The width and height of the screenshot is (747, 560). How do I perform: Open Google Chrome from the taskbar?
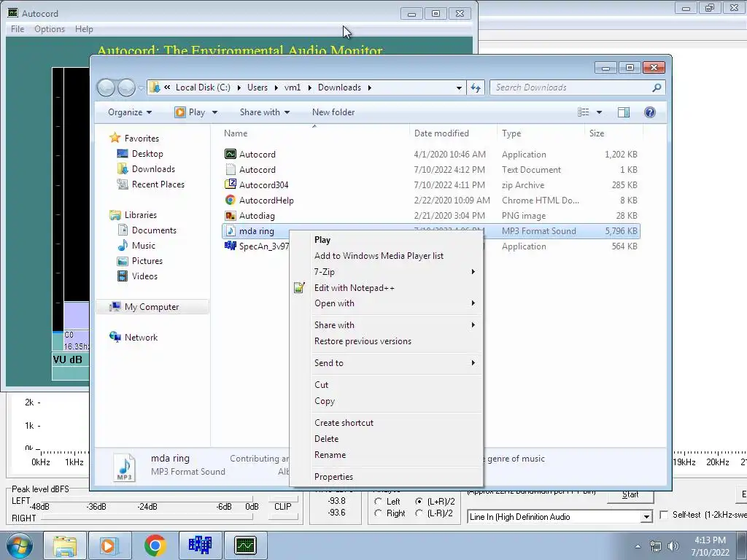point(155,545)
